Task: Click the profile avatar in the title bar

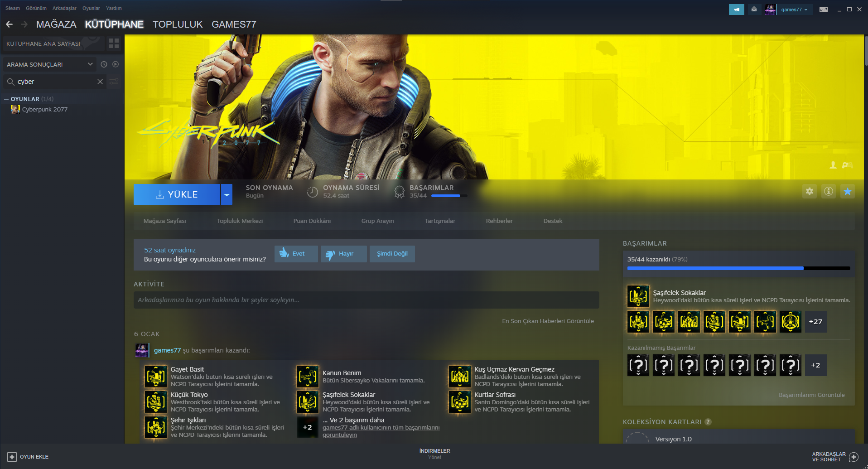Action: (x=770, y=10)
